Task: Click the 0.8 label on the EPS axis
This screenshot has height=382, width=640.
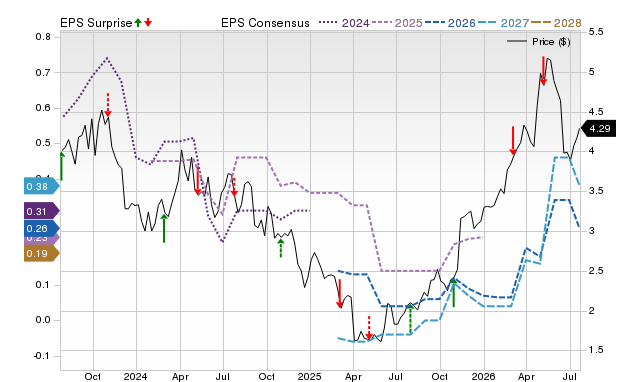Action: [x=43, y=37]
